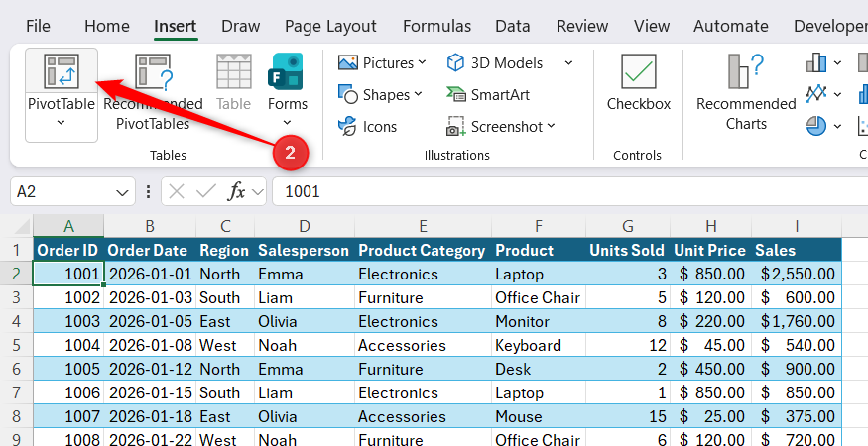Click the PivotTable icon

point(62,72)
